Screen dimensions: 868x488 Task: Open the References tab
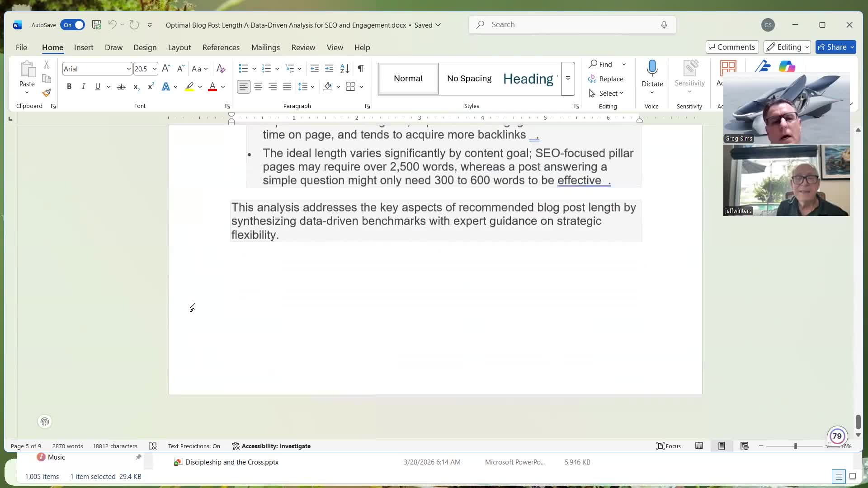pos(221,47)
